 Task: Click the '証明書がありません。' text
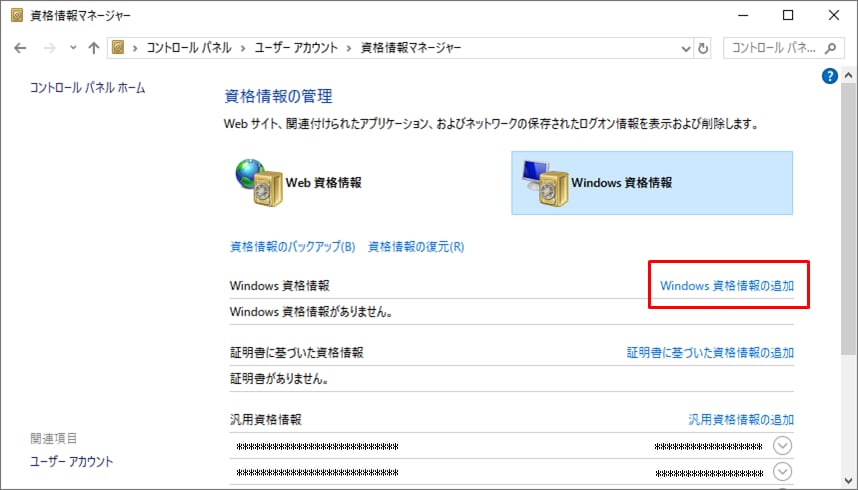pyautogui.click(x=279, y=379)
